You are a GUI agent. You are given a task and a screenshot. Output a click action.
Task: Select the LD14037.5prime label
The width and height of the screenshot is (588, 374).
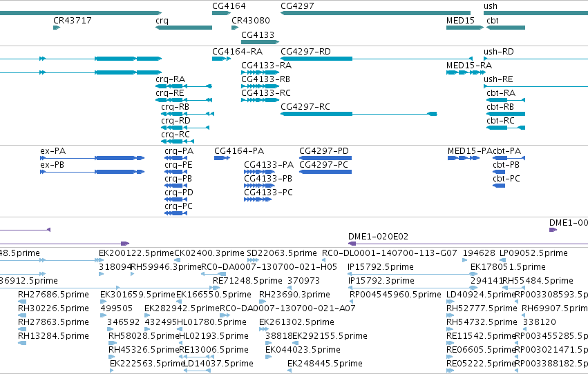coord(218,364)
